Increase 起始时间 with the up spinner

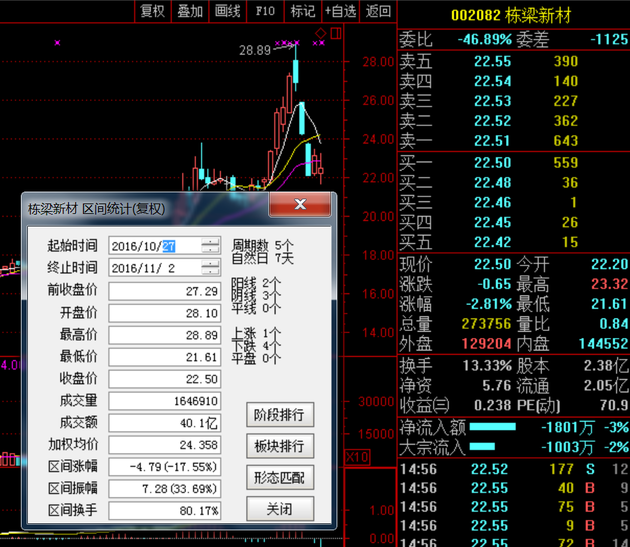211,242
